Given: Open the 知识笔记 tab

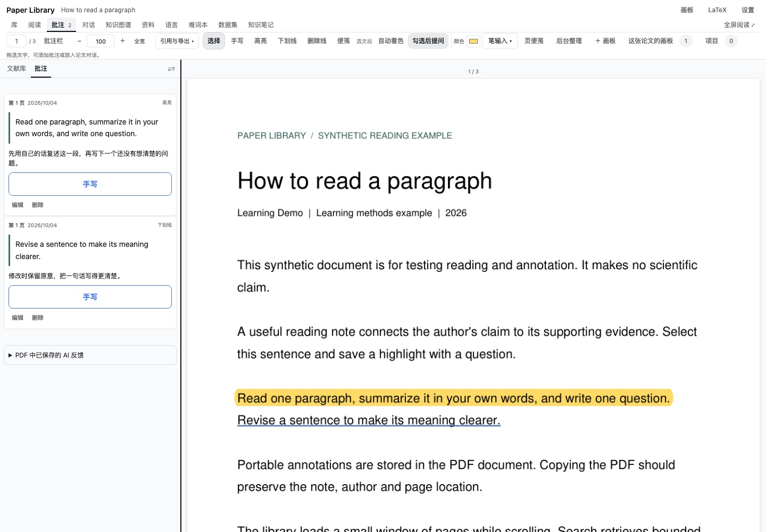Looking at the screenshot, I should point(261,25).
